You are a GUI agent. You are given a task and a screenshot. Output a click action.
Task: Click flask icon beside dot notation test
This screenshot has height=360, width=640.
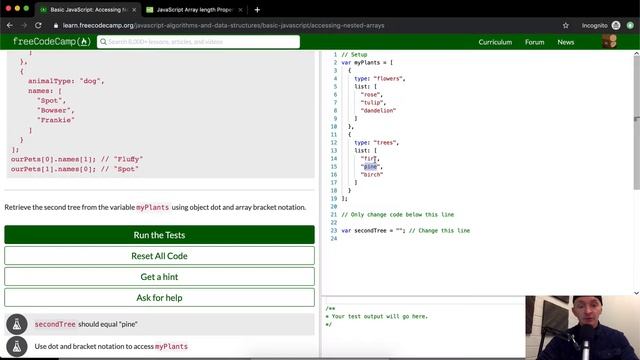(17, 347)
